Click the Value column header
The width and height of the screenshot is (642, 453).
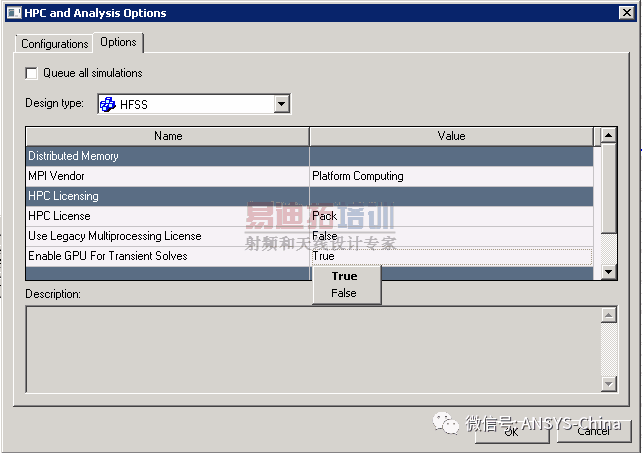[x=451, y=136]
